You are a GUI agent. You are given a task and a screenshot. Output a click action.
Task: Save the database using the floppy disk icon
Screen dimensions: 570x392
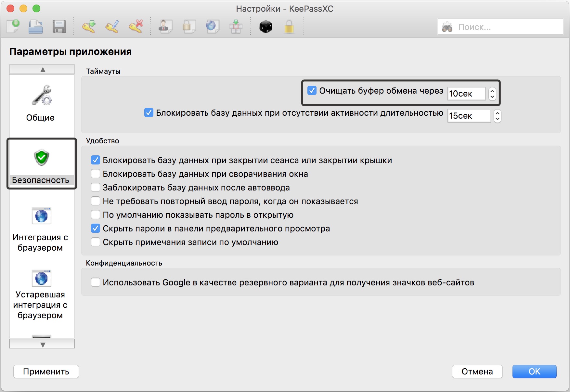59,27
